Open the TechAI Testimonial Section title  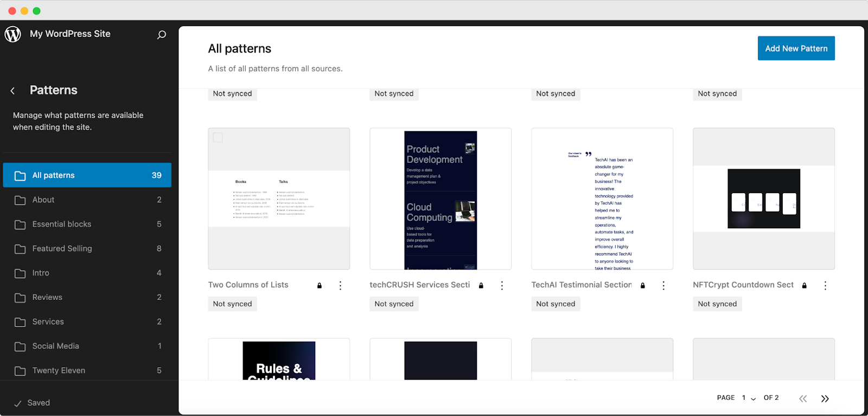[582, 285]
